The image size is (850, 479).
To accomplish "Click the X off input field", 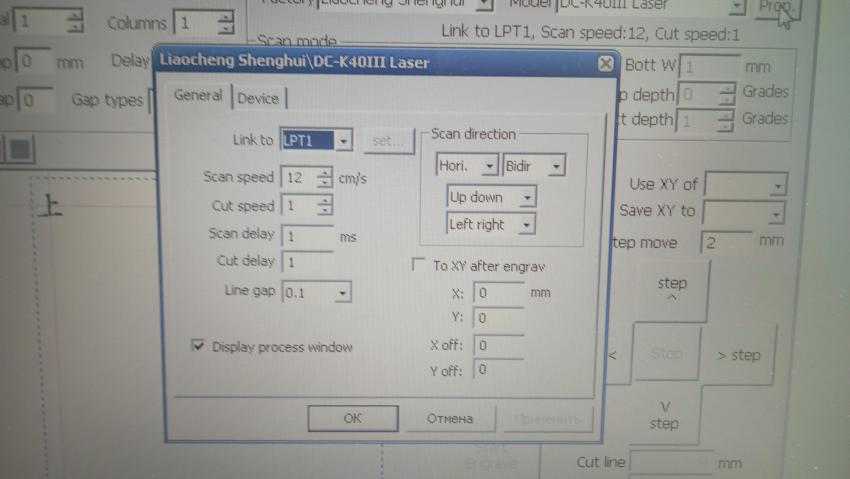I will click(498, 345).
